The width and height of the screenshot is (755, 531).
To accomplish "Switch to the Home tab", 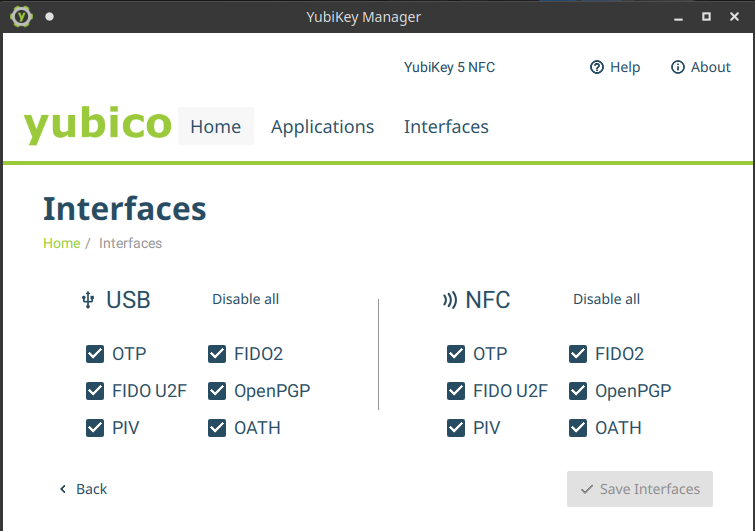I will pyautogui.click(x=216, y=127).
